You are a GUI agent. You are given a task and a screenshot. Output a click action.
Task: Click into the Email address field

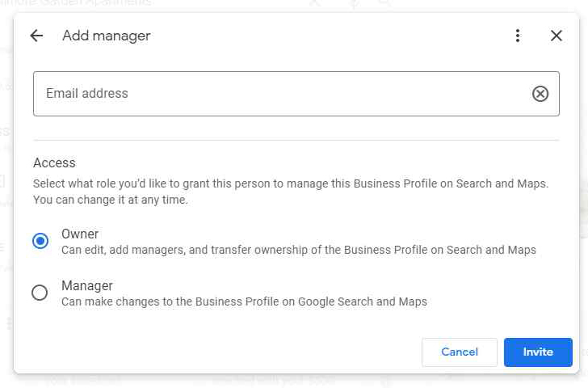(275, 94)
